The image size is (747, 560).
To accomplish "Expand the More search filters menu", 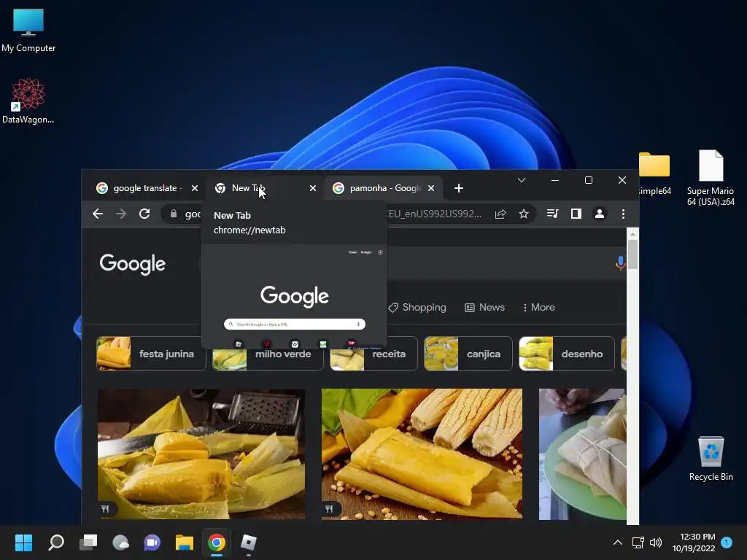I will (539, 308).
